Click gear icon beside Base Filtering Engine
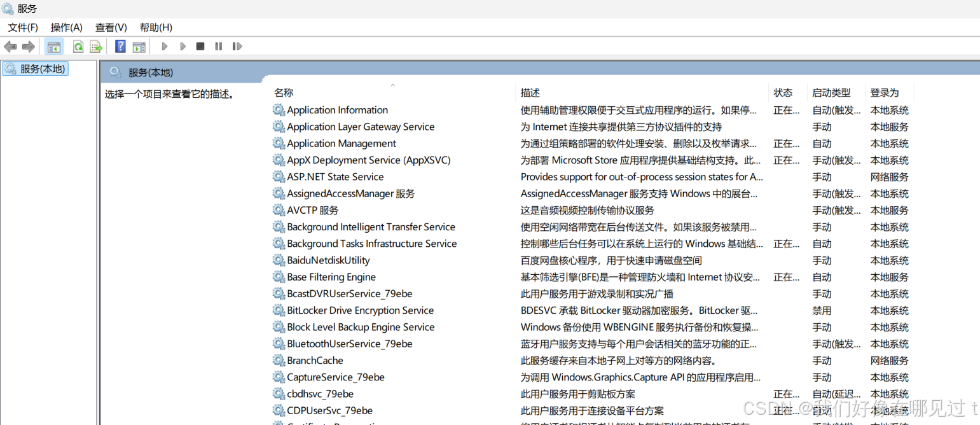The width and height of the screenshot is (980, 425). (279, 277)
